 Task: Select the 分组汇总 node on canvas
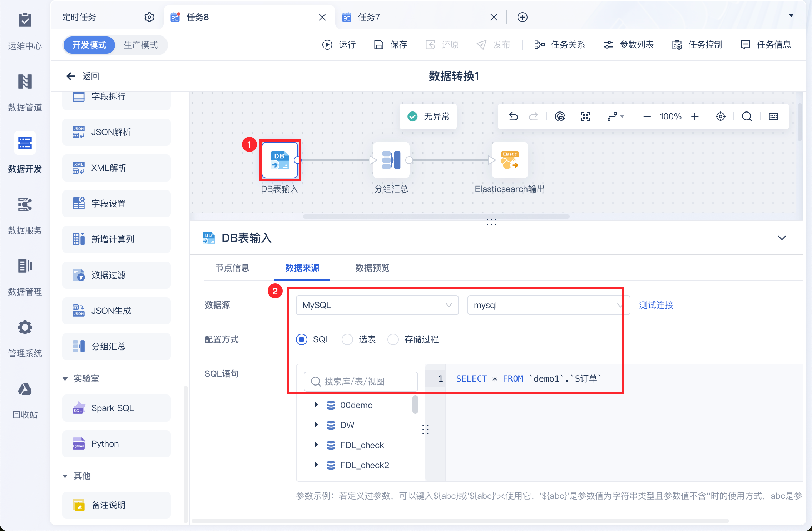pyautogui.click(x=391, y=160)
